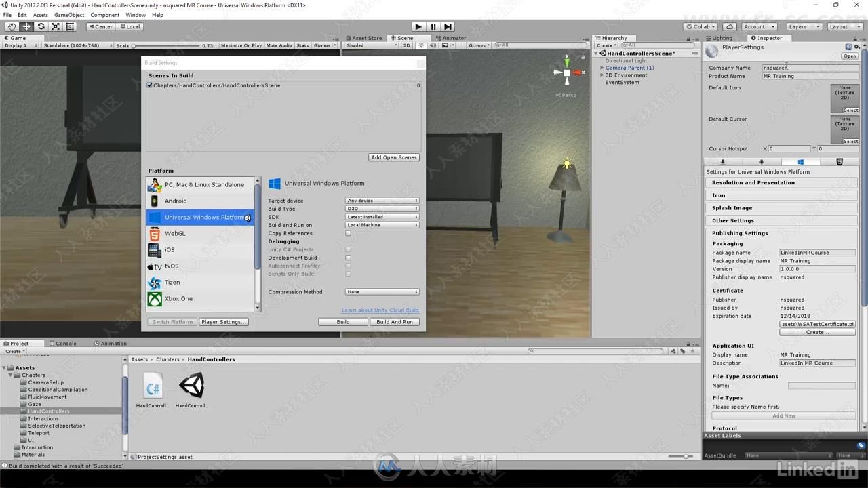Start Play mode

pyautogui.click(x=418, y=26)
